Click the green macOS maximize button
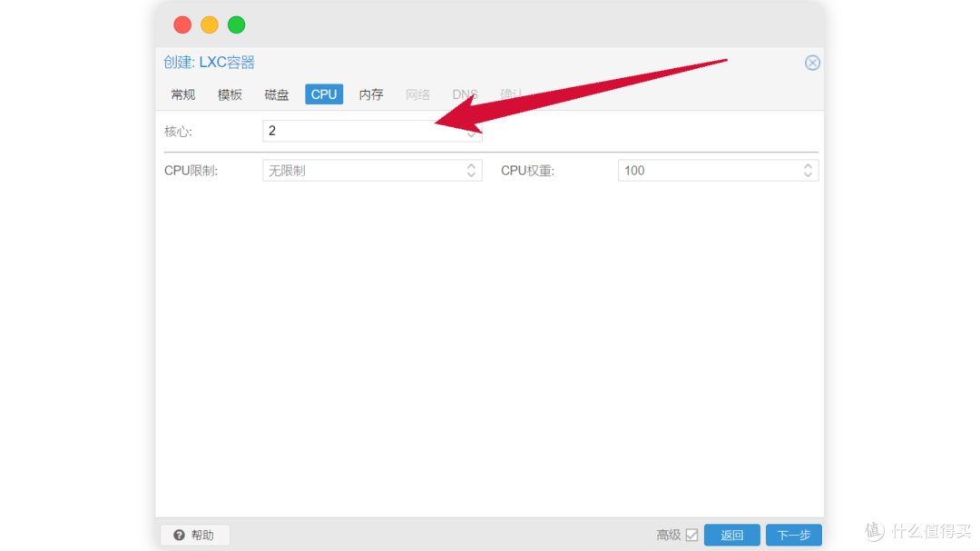980x551 pixels. point(236,25)
